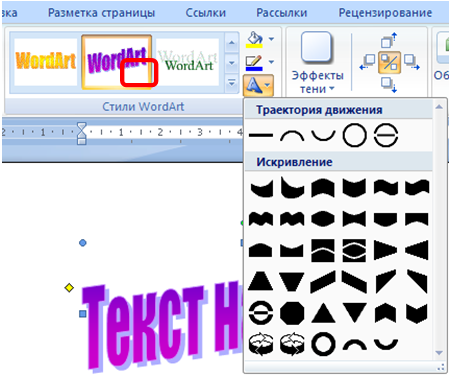The image size is (449, 375).
Task: Apply the Can Up warp shape
Action: [323, 188]
